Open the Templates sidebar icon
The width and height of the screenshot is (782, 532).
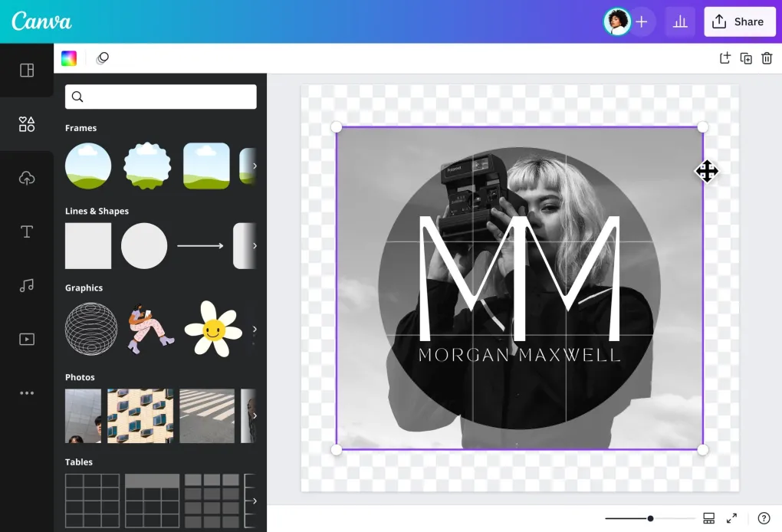[x=27, y=71]
